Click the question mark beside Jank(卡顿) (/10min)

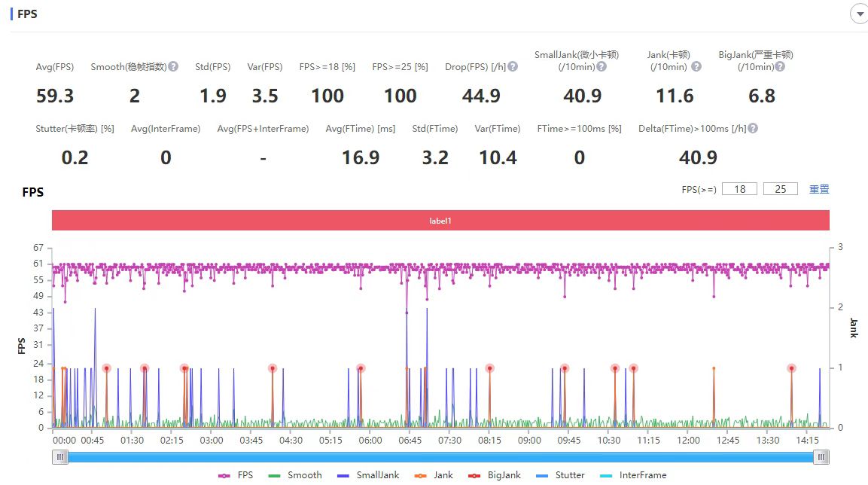coord(696,66)
